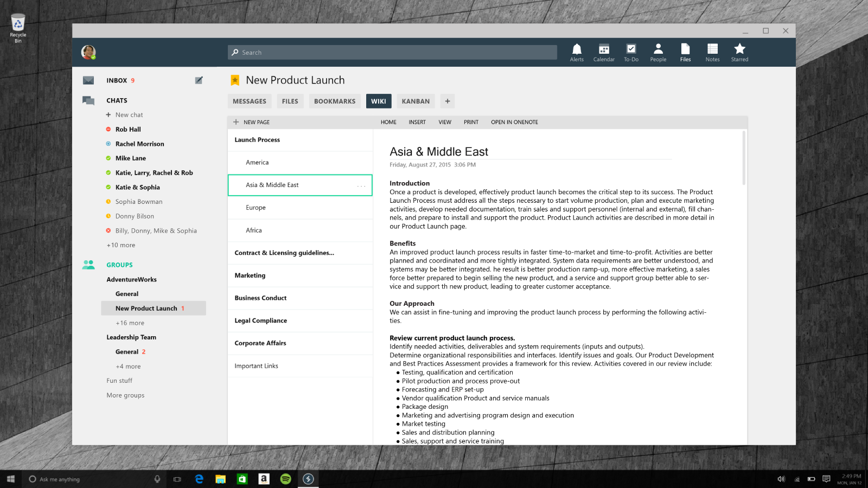Screen dimensions: 868x488
Task: Open the Notes icon
Action: (x=712, y=52)
